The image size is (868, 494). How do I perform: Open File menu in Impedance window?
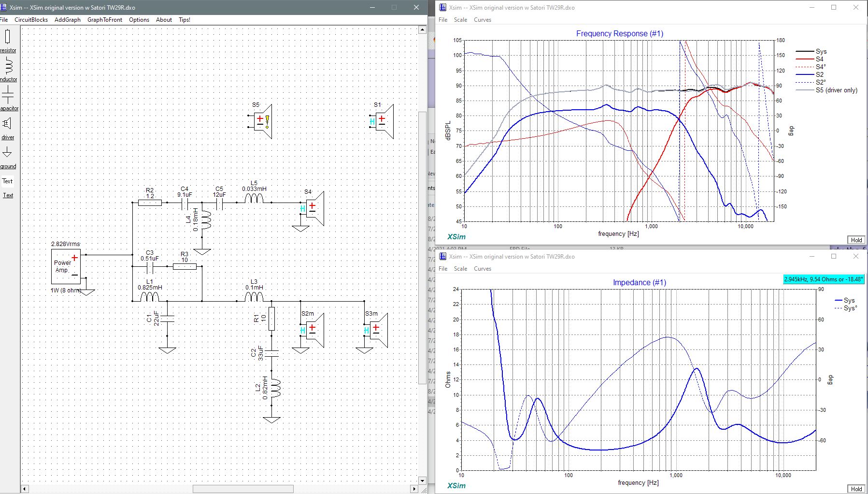443,269
